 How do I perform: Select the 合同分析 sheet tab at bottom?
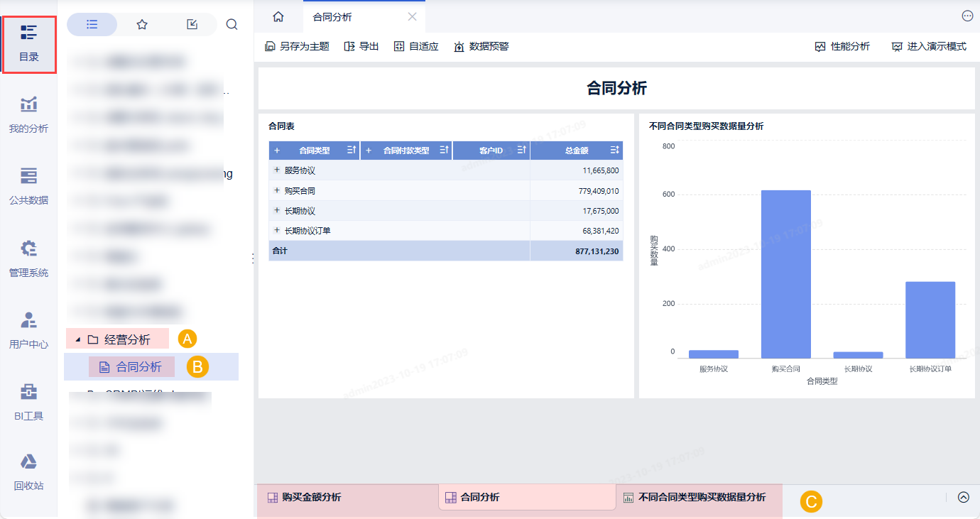[527, 498]
